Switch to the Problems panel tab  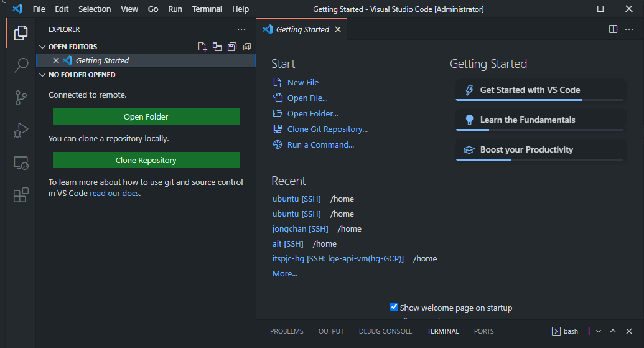pyautogui.click(x=287, y=331)
